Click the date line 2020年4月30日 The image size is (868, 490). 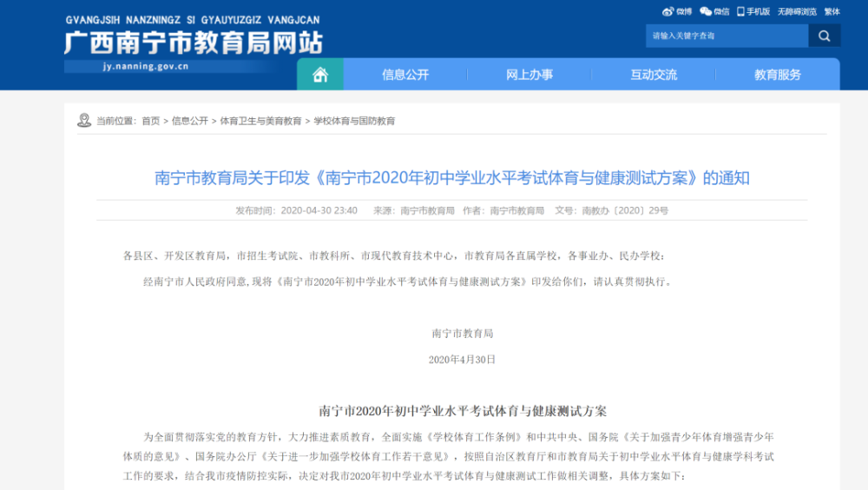pos(463,360)
